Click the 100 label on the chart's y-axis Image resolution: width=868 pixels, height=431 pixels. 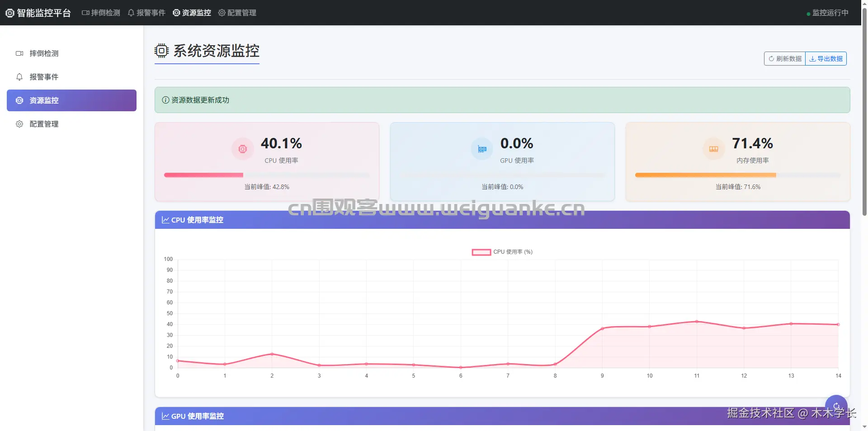coord(168,259)
